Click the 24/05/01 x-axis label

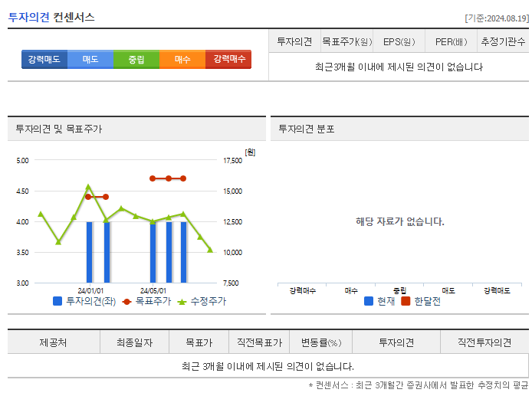coord(153,290)
